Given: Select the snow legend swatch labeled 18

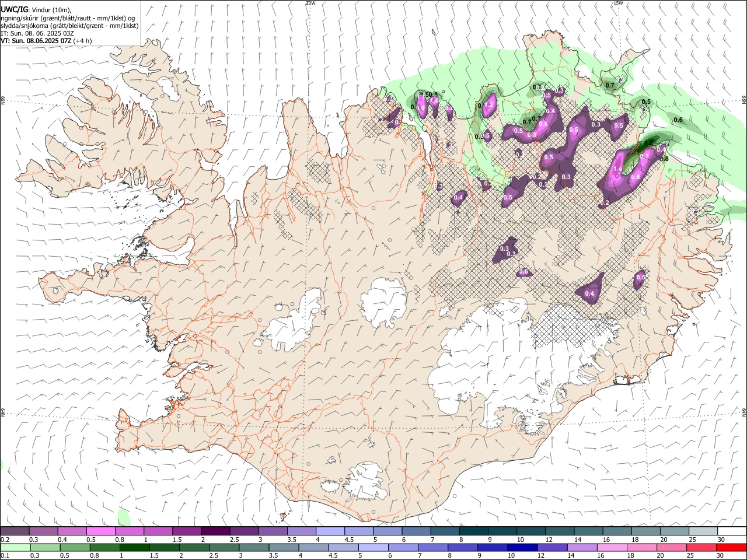Looking at the screenshot, I should pyautogui.click(x=645, y=531).
